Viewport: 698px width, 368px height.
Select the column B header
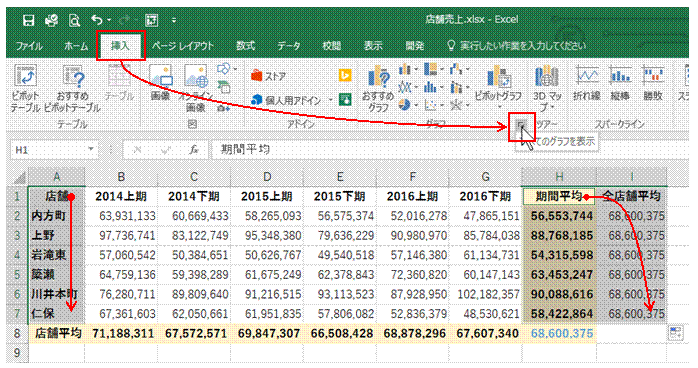121,177
